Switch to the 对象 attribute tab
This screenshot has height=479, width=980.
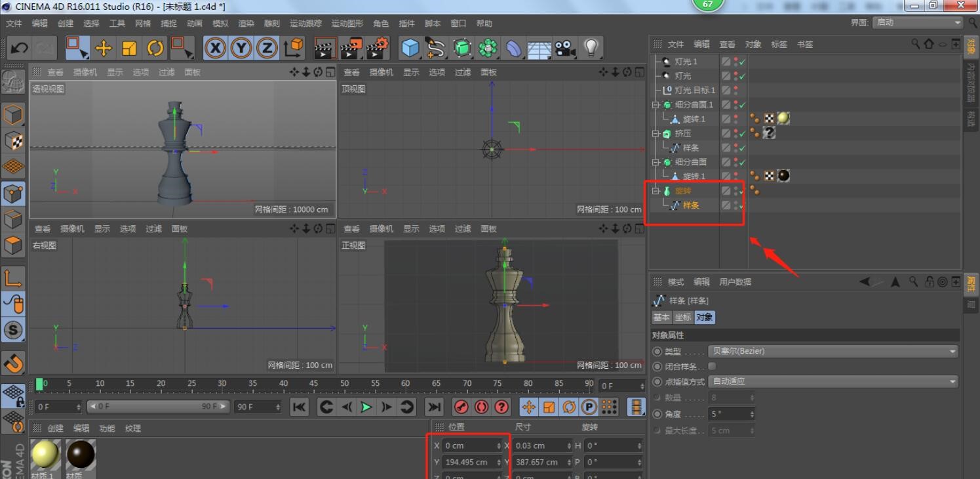705,317
